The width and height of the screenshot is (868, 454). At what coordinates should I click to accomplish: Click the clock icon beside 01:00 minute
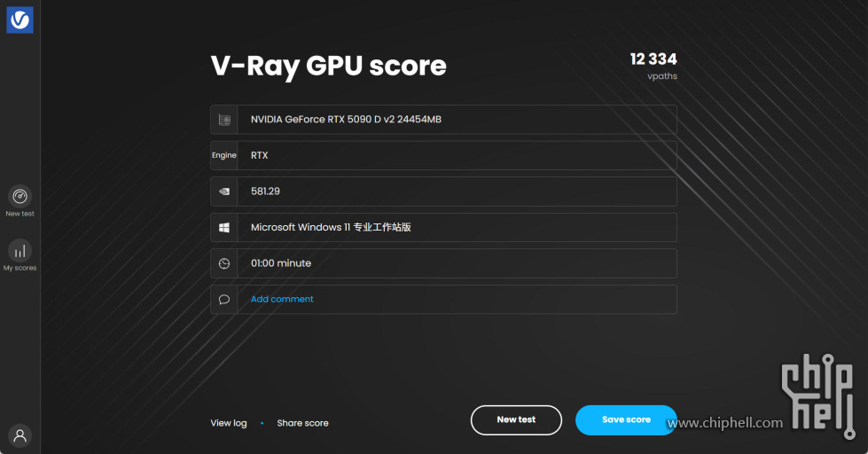[224, 263]
